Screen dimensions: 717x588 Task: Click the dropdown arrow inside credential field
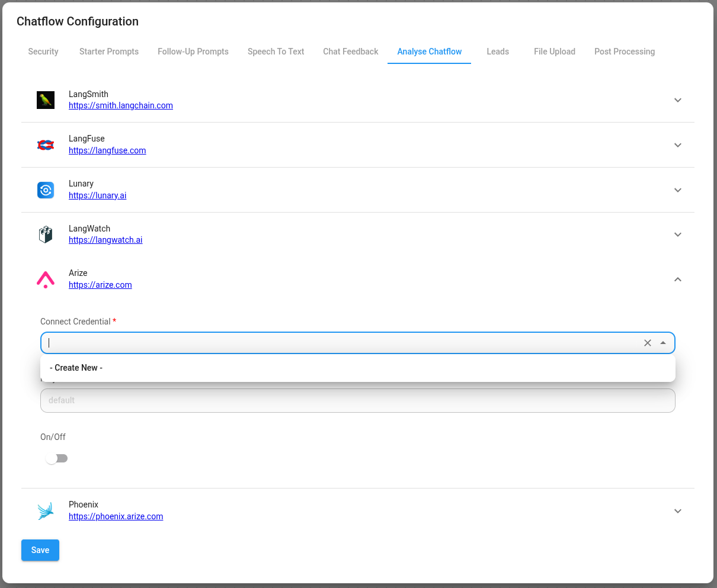[662, 342]
